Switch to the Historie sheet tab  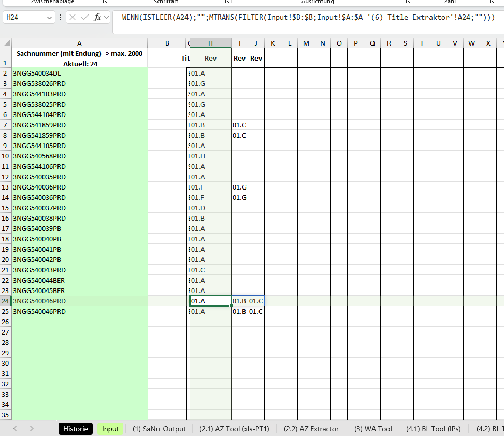[x=76, y=429]
